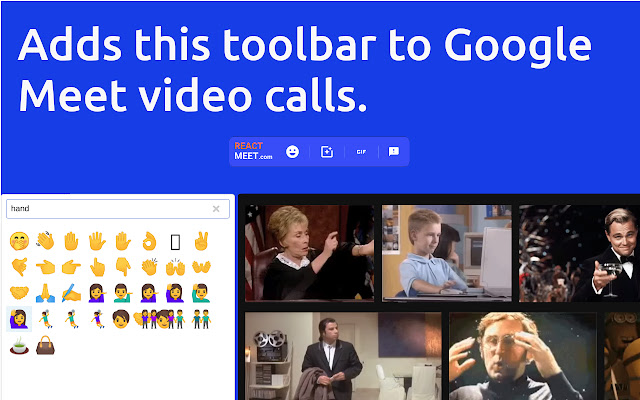Choose the two men holding hands emoji

(x=201, y=319)
